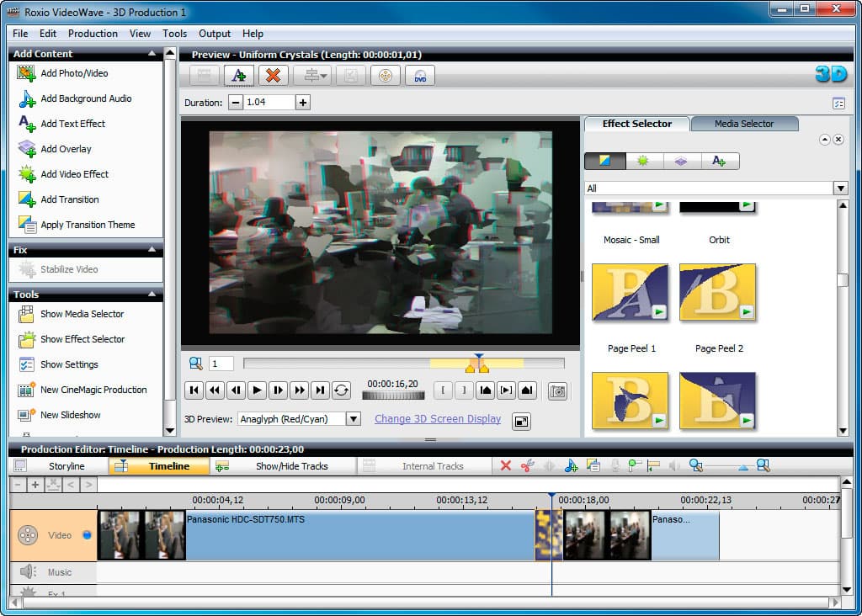Toggle full screen preview button beside 3D display link
862x616 pixels.
click(521, 421)
